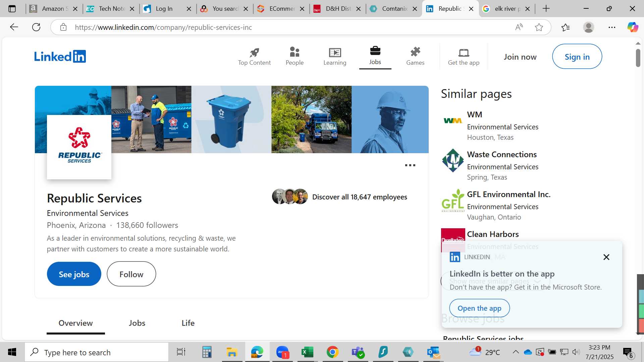The height and width of the screenshot is (362, 644).
Task: Open GFL Environmental Inc. similar page
Action: coord(508,194)
